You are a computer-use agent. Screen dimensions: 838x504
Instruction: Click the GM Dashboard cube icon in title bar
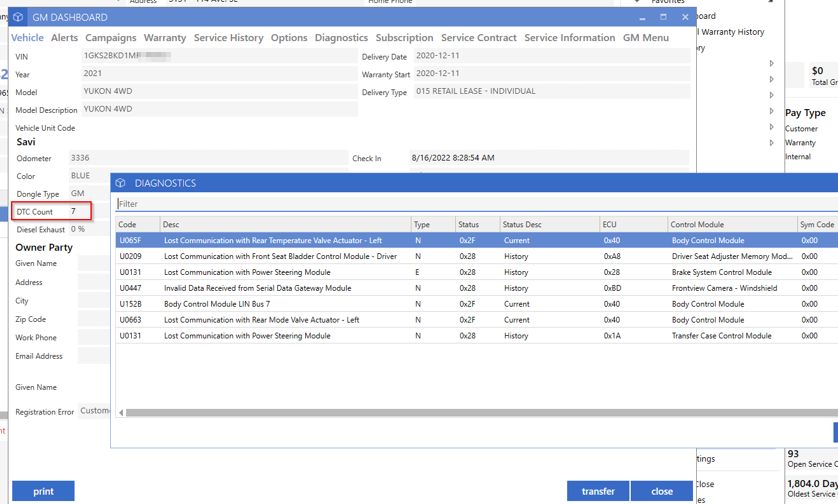pyautogui.click(x=18, y=17)
